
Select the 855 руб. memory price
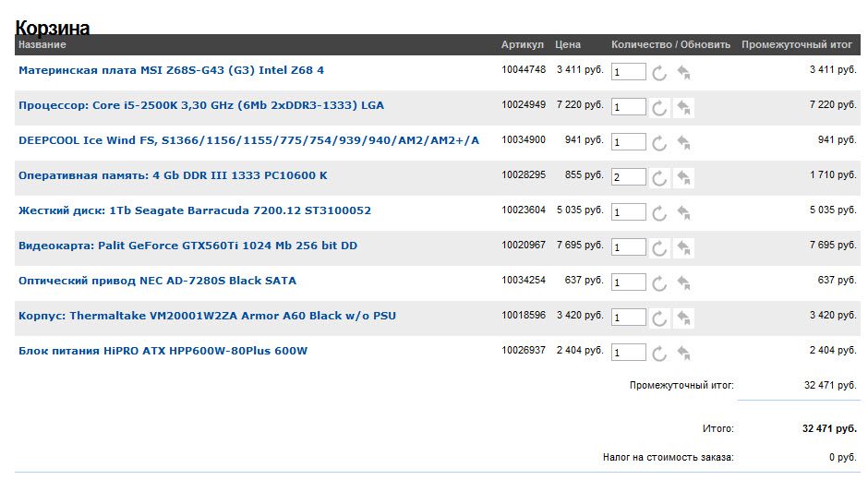tap(584, 175)
